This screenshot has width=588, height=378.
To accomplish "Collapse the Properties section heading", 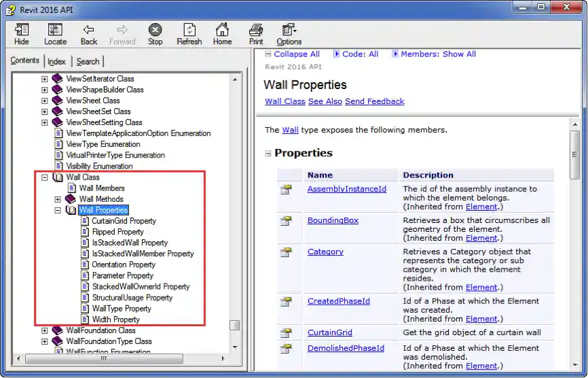I will coord(268,154).
